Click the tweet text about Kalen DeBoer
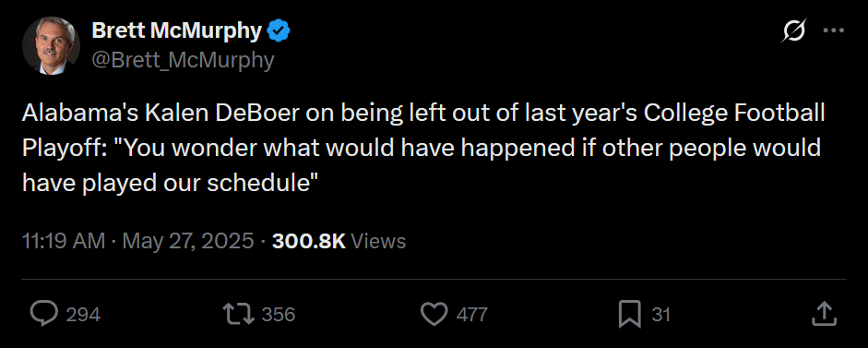 pyautogui.click(x=424, y=149)
